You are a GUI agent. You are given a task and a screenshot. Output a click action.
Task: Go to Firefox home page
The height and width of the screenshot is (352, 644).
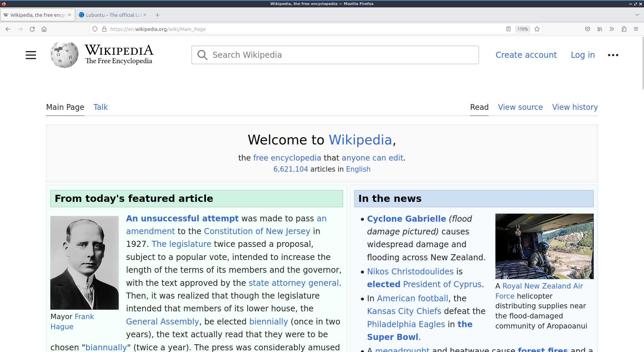(44, 29)
